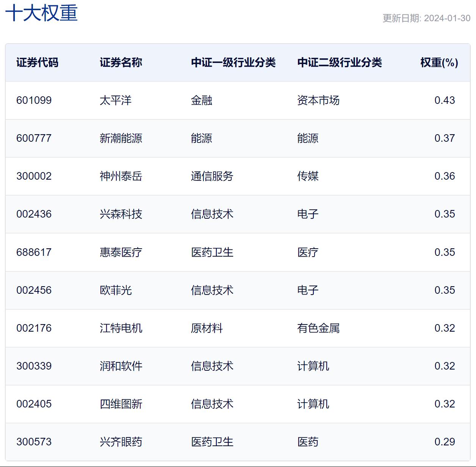
Task: Select the 中证二级行业分类 column header
Action: coord(339,63)
